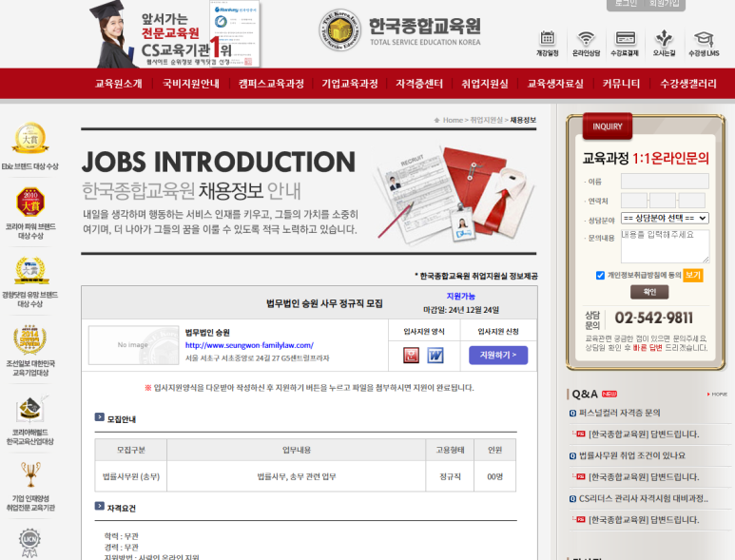Screen dimensions: 735x560
Task: Click the 자격요건 section arrow icon
Action: pyautogui.click(x=100, y=506)
